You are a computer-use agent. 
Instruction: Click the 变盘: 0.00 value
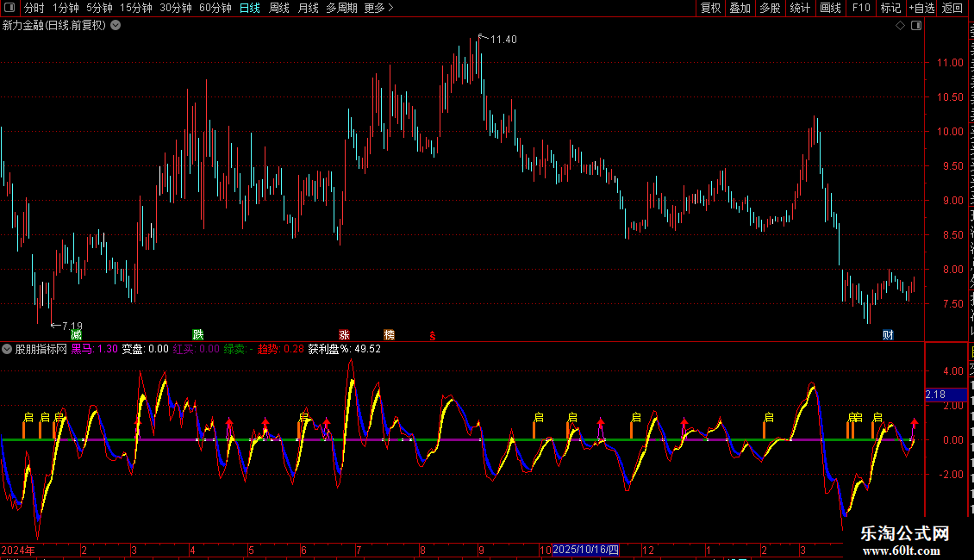[145, 349]
